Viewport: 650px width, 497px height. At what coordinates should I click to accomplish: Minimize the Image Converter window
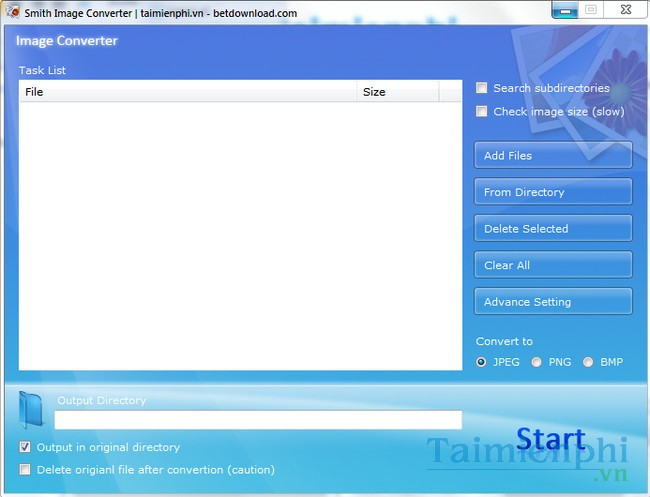click(x=565, y=10)
